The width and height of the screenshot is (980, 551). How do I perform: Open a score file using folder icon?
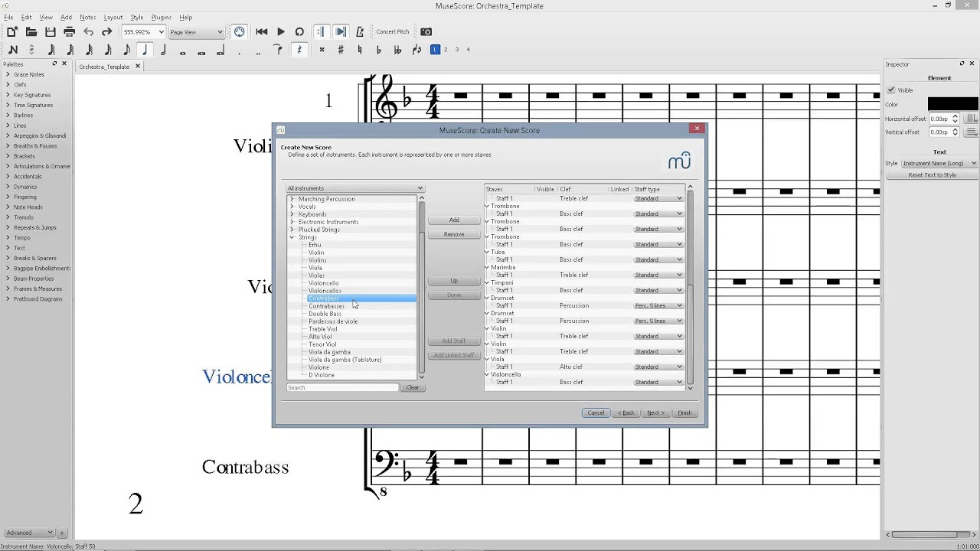31,32
